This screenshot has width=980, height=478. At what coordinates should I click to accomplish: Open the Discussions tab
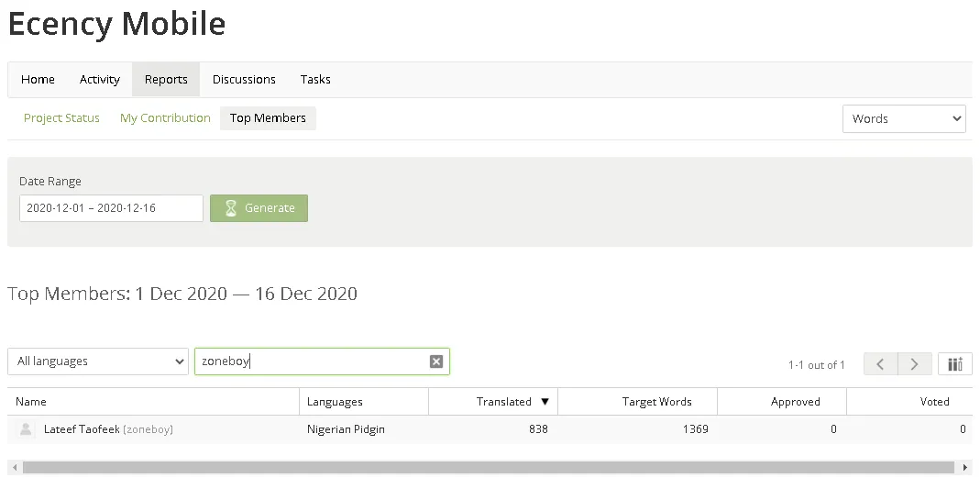point(244,80)
